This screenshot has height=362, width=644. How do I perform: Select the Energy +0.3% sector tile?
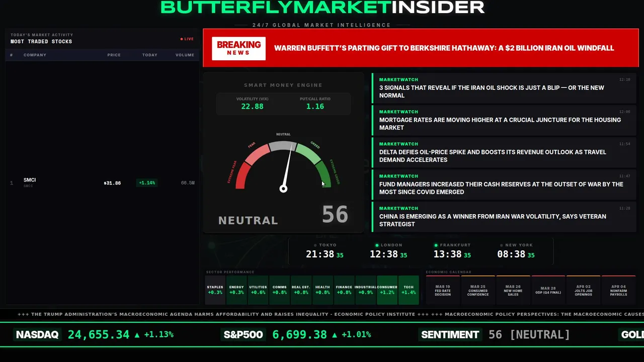[x=236, y=290]
